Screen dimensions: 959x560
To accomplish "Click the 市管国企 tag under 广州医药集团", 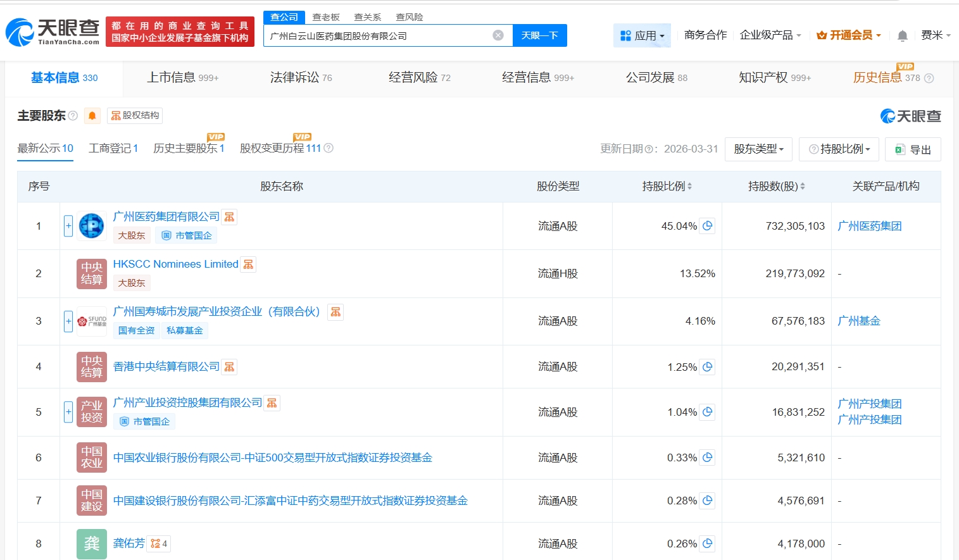I will point(187,235).
